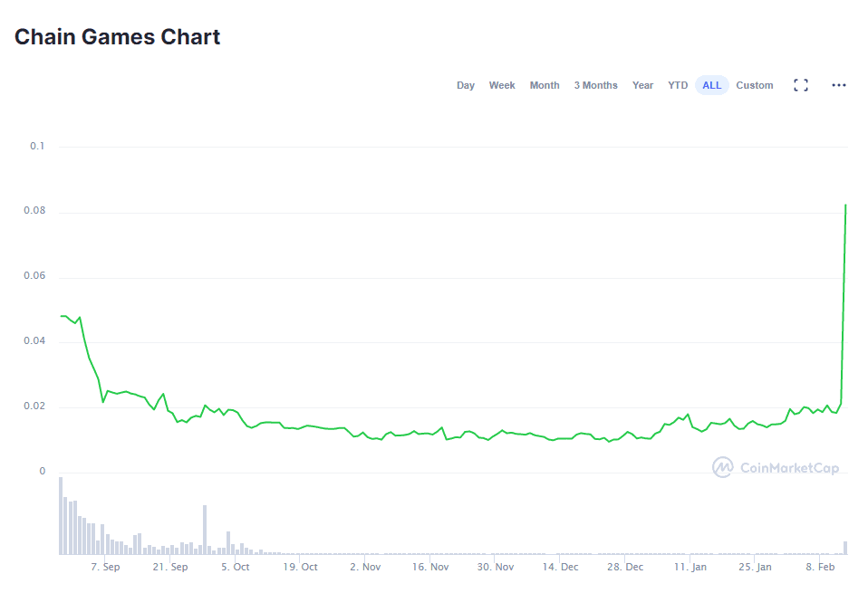Click the first volume bar on the left

tap(61, 515)
